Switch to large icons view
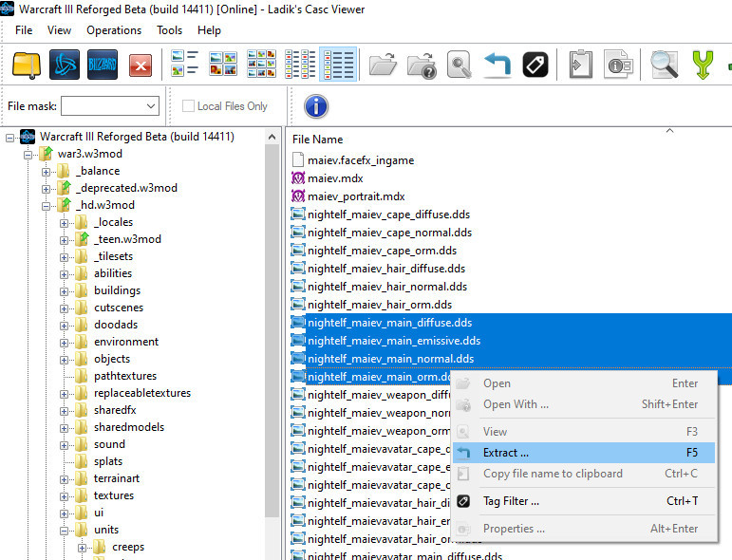Screen dimensions: 732x560 223,64
